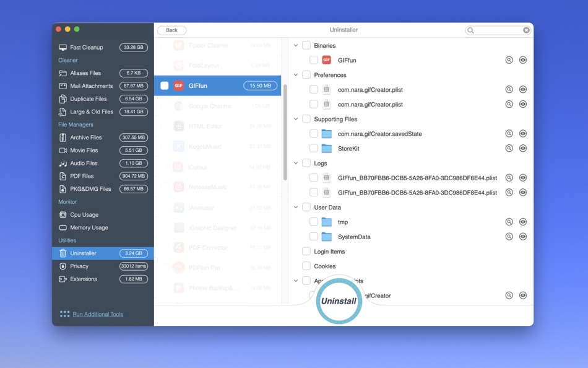Click the Memory Usage icon

point(63,227)
